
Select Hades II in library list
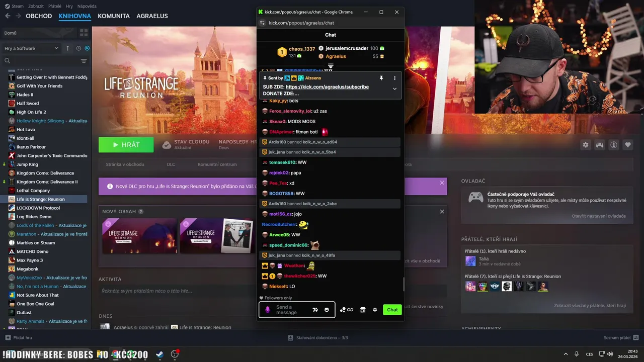tap(25, 95)
